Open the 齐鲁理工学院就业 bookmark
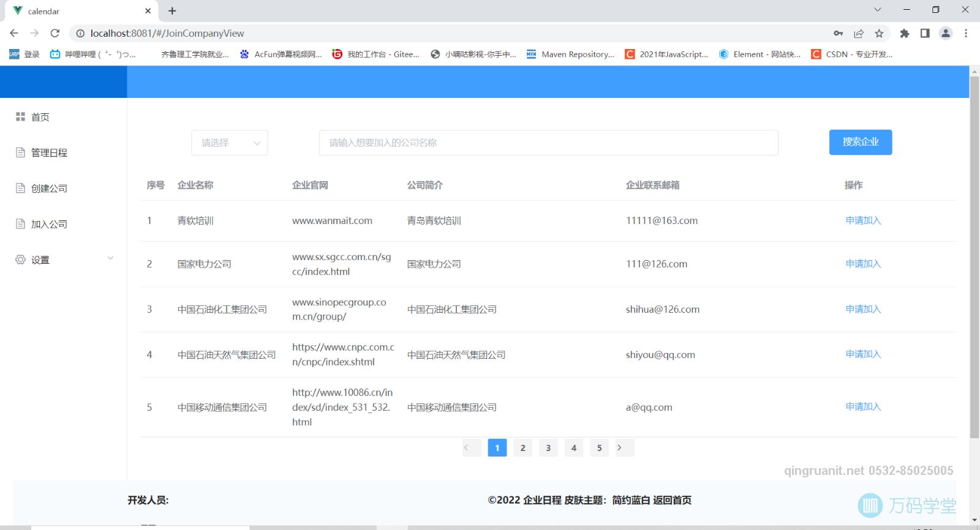This screenshot has height=530, width=980. (195, 54)
